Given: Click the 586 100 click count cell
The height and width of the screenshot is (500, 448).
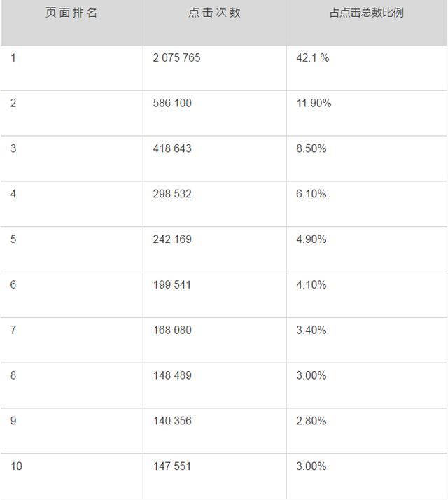Looking at the screenshot, I should click(x=171, y=104).
